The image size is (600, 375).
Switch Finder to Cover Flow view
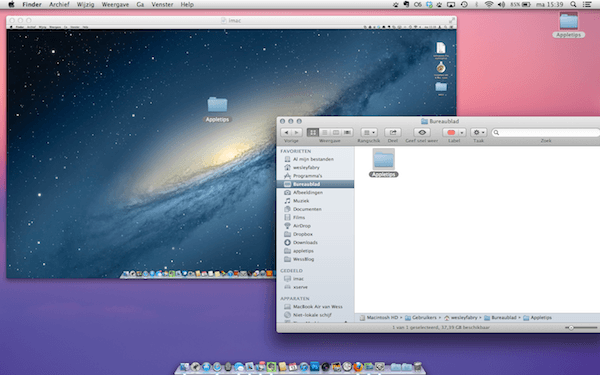pos(347,132)
